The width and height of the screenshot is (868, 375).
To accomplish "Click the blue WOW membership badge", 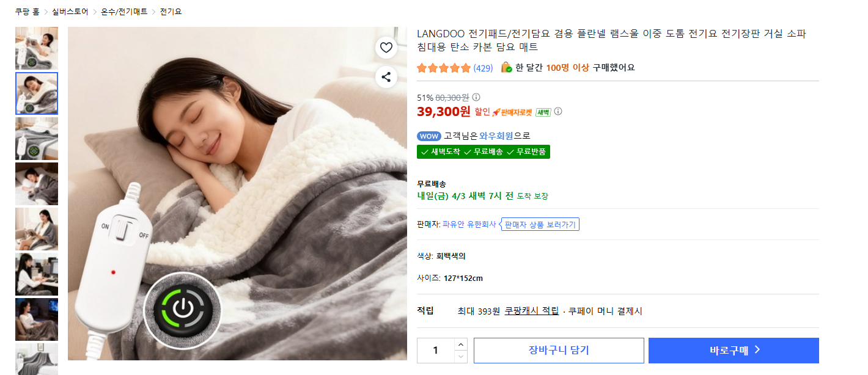I will coord(428,136).
